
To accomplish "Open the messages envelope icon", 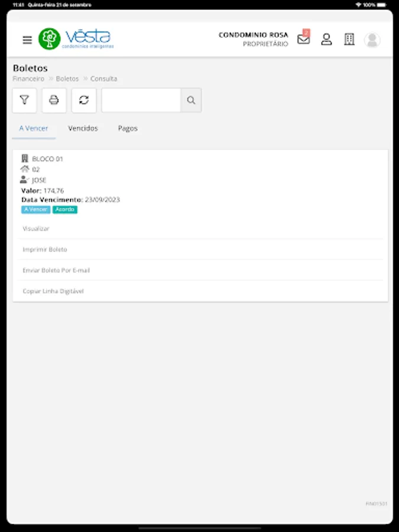I will point(303,39).
